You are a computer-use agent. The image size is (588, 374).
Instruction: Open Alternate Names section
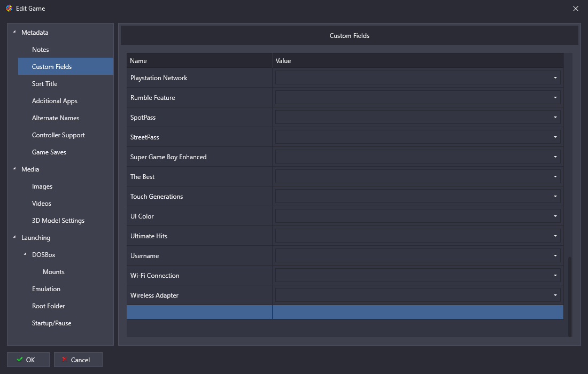(x=56, y=118)
